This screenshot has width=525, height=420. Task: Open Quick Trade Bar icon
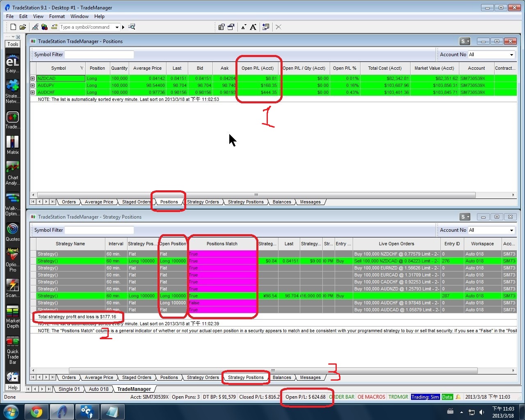pyautogui.click(x=12, y=350)
